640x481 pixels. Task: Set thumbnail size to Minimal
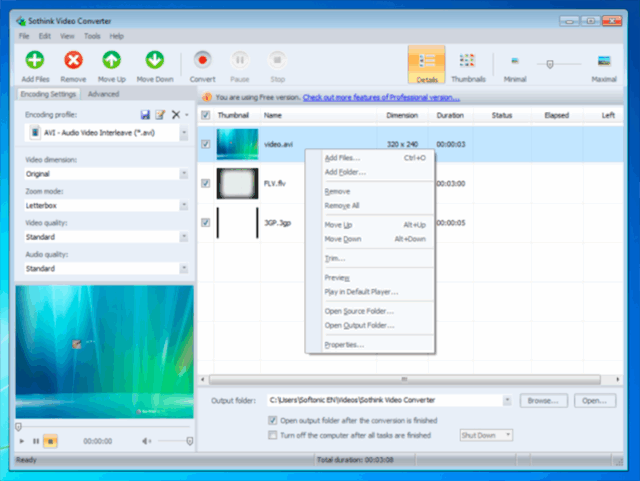click(515, 61)
